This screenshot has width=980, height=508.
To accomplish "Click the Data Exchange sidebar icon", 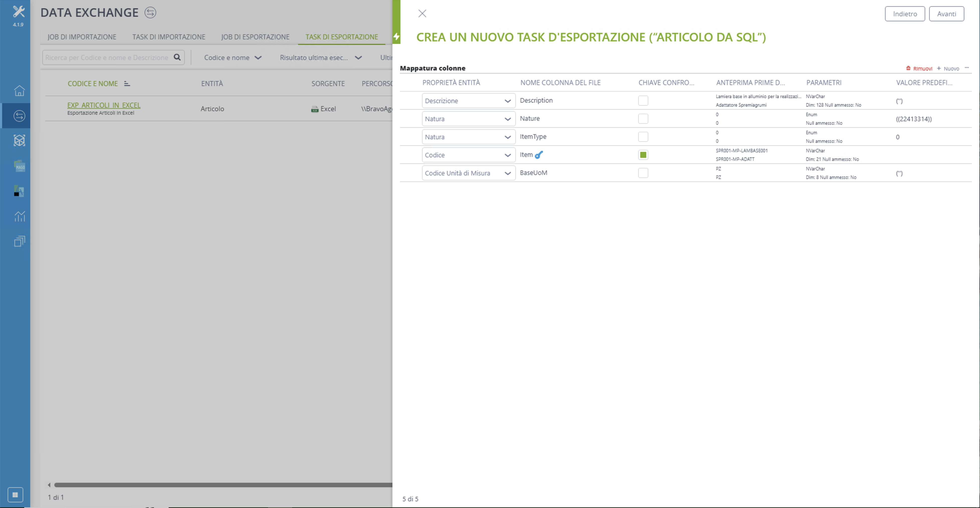I will pyautogui.click(x=19, y=116).
